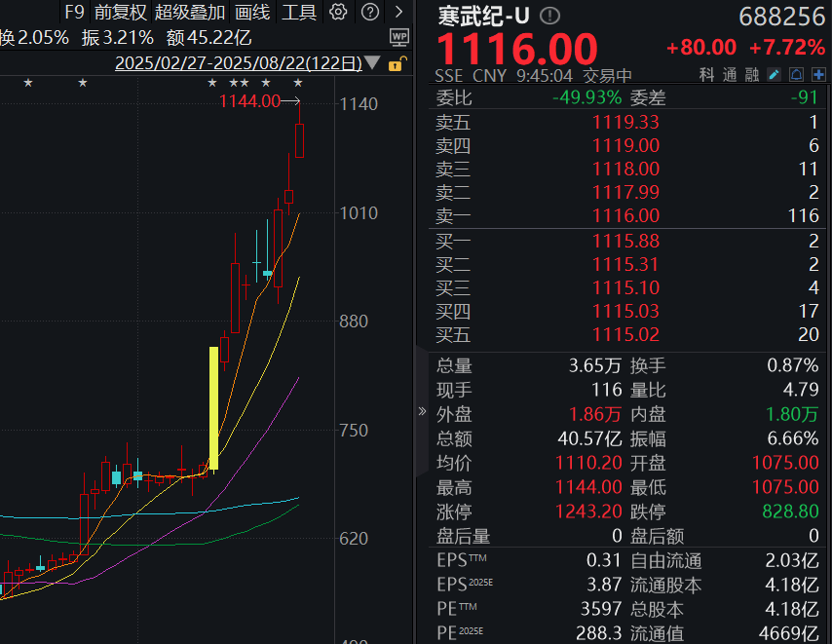This screenshot has height=644, width=832.
Task: Select the 买三 price 1115.10
Action: point(625,288)
